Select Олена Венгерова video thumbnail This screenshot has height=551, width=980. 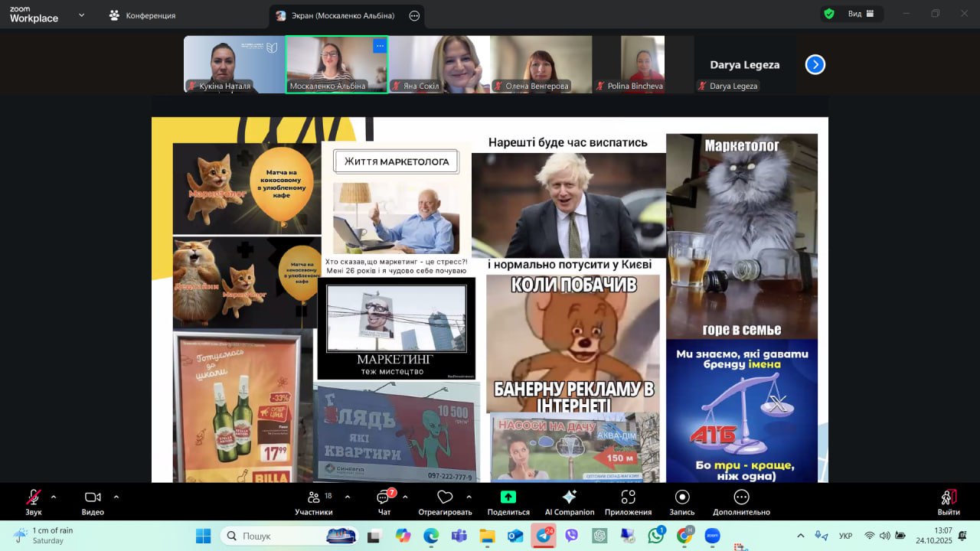(541, 64)
